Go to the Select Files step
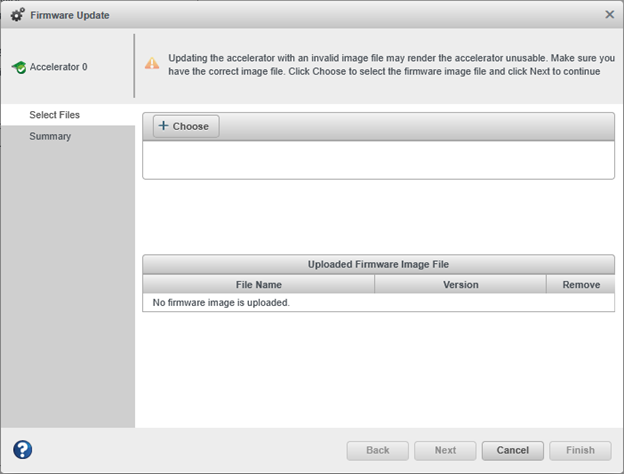The width and height of the screenshot is (624, 474). pos(55,115)
